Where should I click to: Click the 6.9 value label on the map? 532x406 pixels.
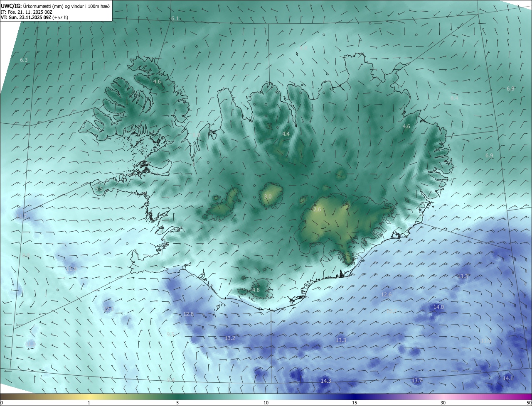click(x=489, y=155)
